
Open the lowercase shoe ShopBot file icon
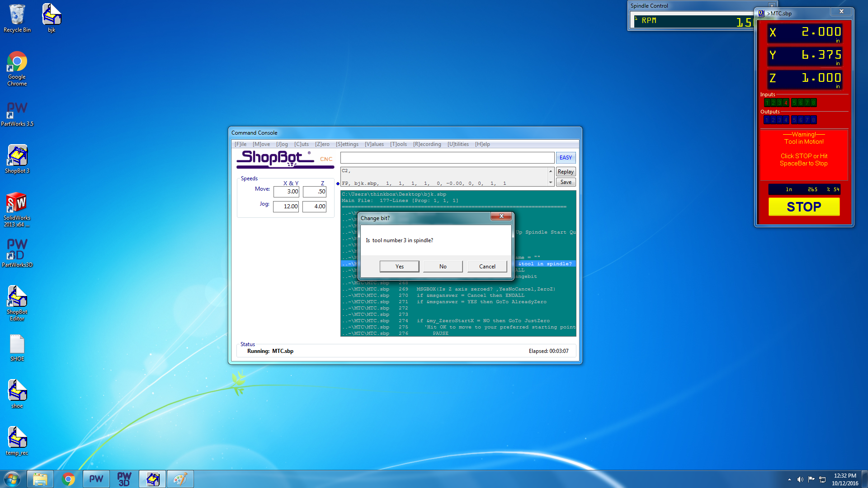[17, 394]
